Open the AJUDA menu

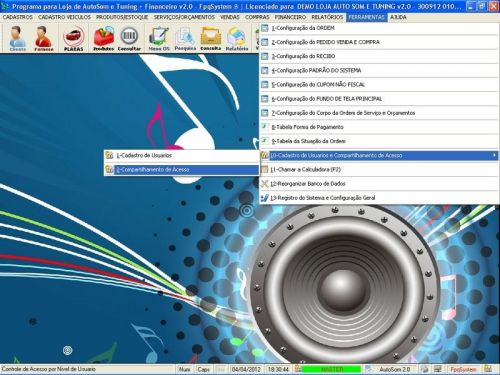[x=398, y=17]
